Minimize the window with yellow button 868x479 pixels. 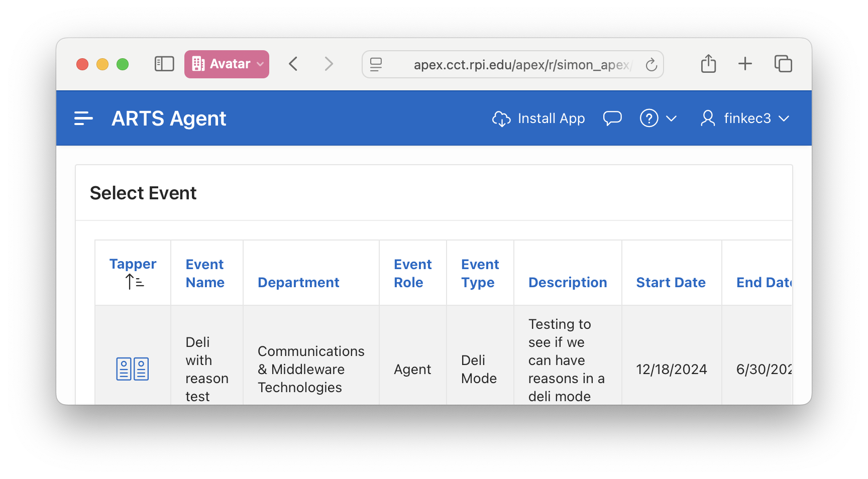pyautogui.click(x=102, y=64)
